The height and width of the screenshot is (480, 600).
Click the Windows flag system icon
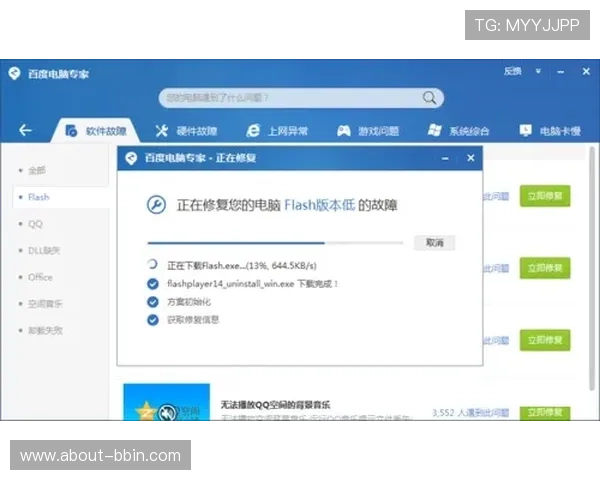coord(434,131)
